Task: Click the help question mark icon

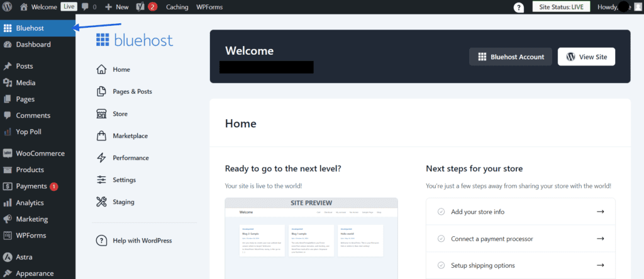Action: 519,8
